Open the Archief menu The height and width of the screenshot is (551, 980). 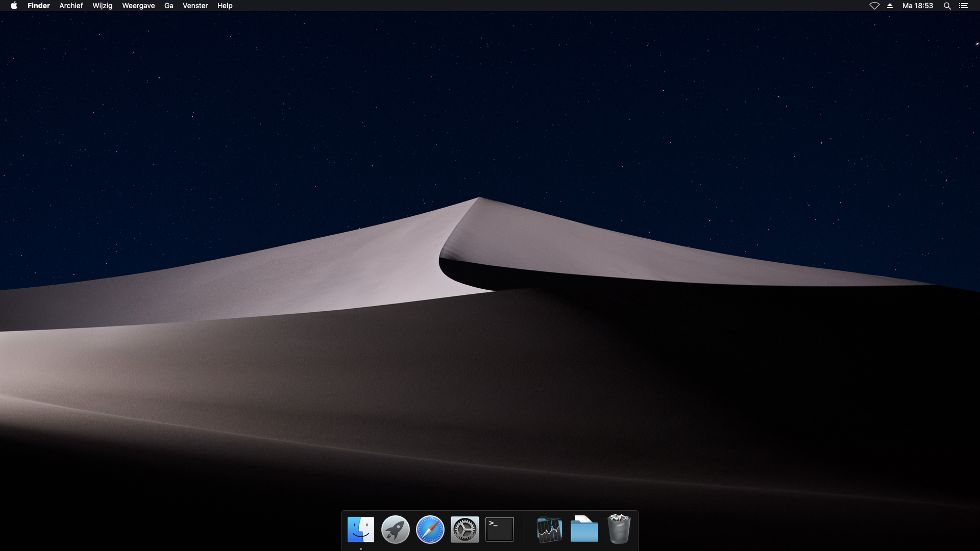tap(71, 6)
